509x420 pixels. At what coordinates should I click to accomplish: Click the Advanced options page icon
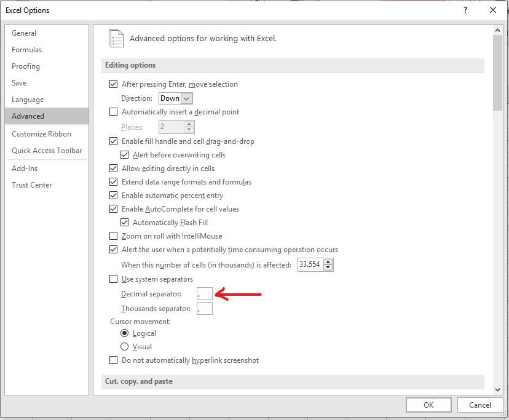coord(116,38)
